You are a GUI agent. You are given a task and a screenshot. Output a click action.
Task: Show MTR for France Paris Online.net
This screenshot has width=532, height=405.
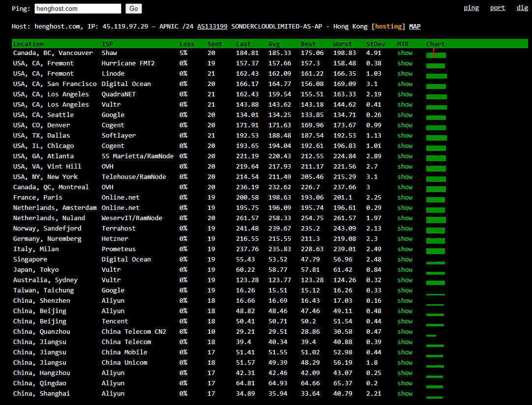(x=405, y=198)
